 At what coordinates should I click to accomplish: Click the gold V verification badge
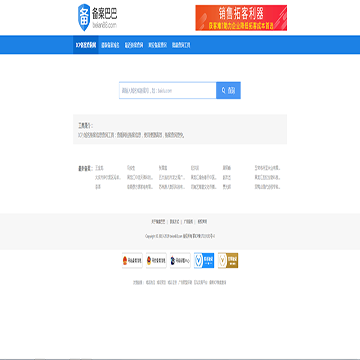(x=228, y=261)
